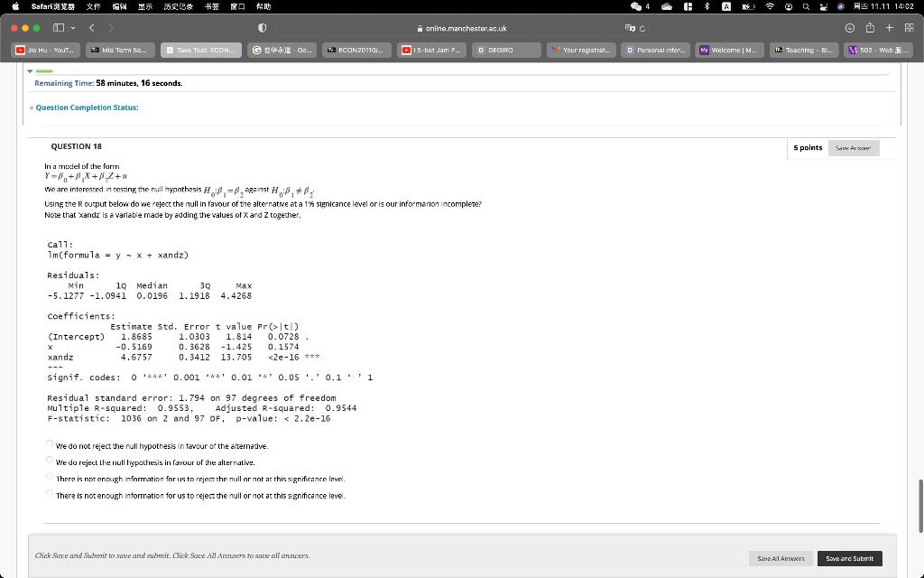Open the cloud icon in menu bar

667,6
